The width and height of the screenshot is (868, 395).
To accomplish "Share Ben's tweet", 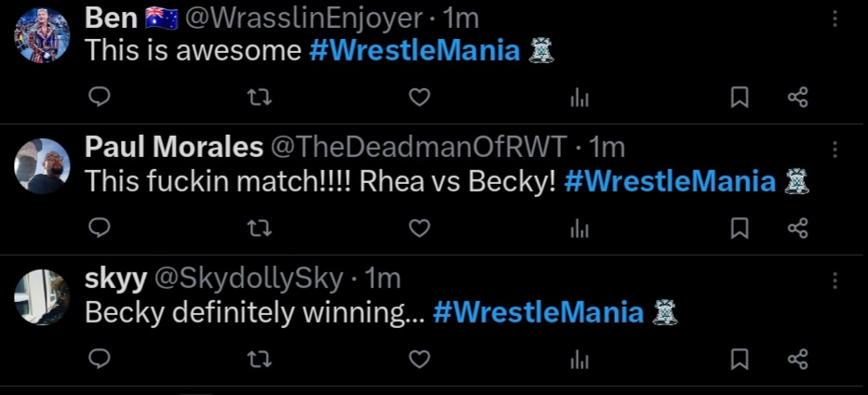I will tap(797, 98).
